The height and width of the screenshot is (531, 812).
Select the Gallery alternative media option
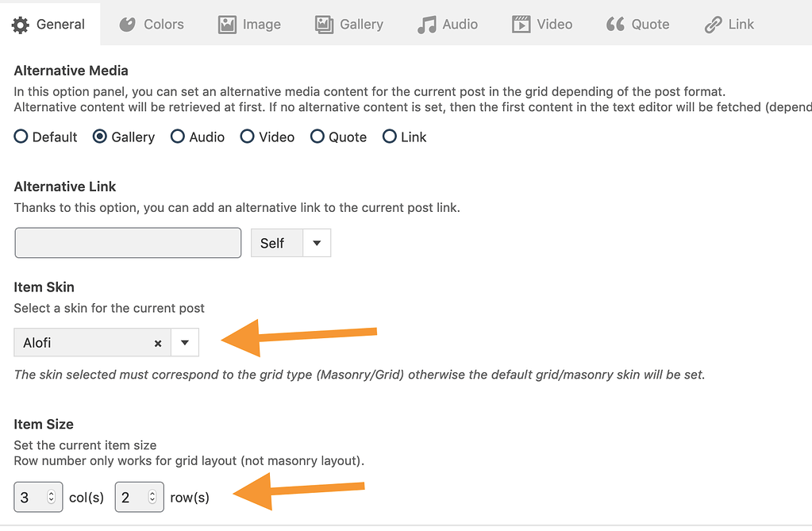[x=100, y=137]
